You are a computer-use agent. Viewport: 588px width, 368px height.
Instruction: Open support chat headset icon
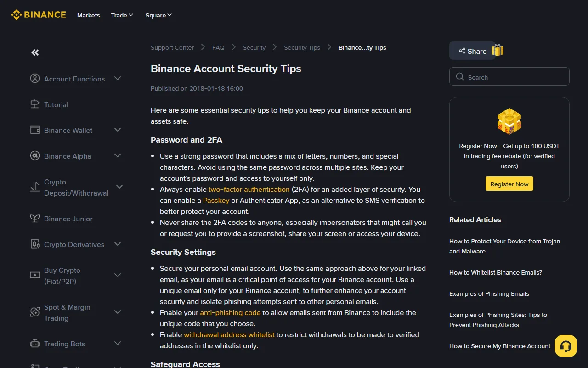click(566, 346)
